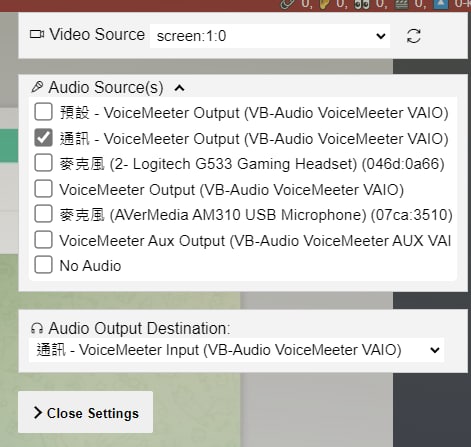
Task: Select the No Audio checkbox
Action: pyautogui.click(x=43, y=265)
